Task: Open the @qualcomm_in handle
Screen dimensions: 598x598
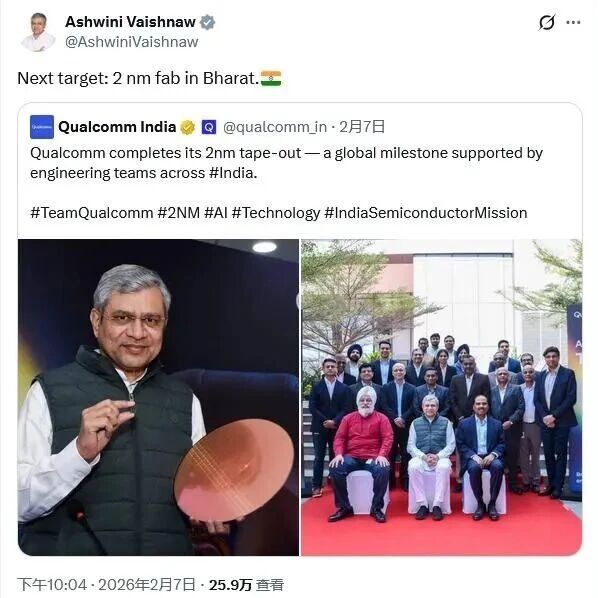Action: pos(275,127)
